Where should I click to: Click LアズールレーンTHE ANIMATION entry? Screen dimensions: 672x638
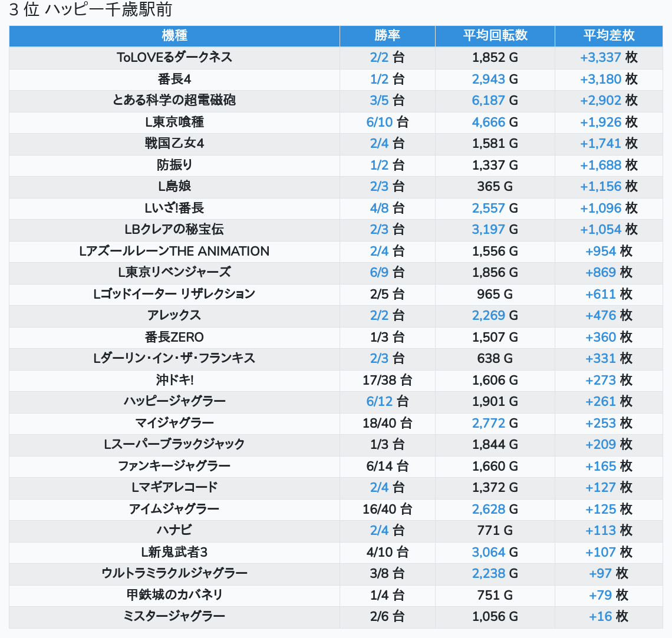[x=174, y=252]
